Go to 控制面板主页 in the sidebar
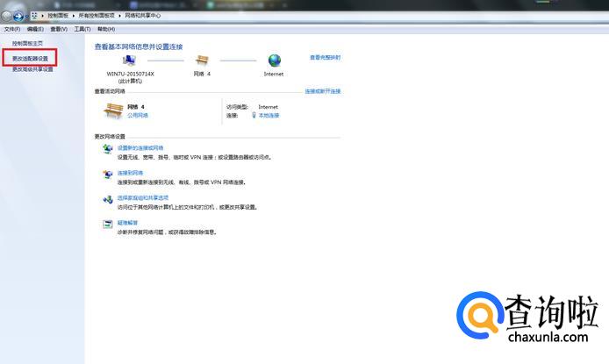Screen dimensions: 609x364 pos(27,42)
